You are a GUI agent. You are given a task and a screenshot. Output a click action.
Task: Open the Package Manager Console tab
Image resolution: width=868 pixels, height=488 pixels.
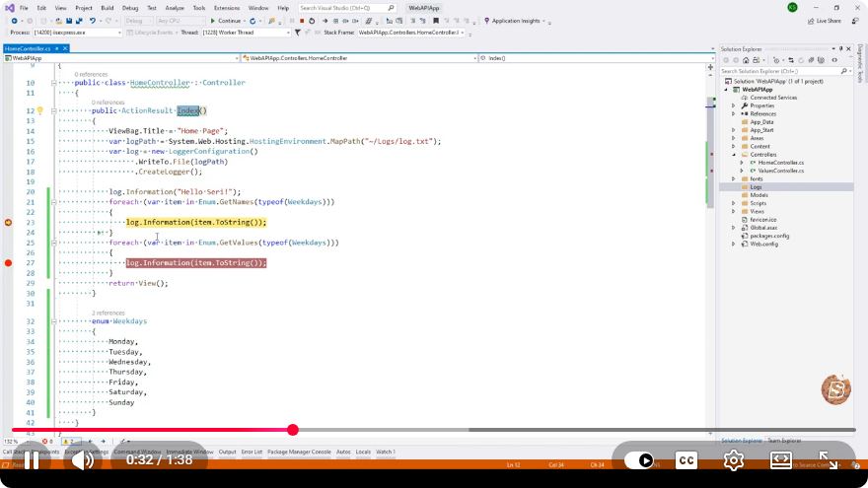click(x=299, y=452)
